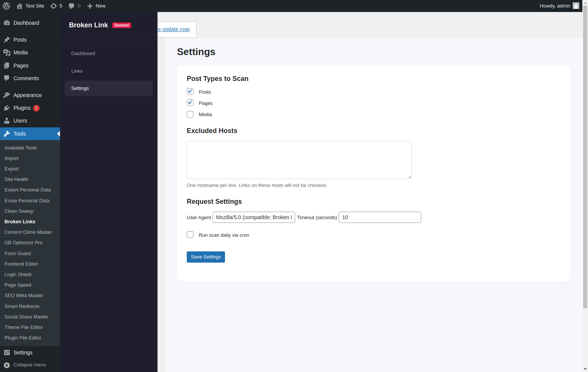Click the Posts pin icon

click(x=7, y=40)
